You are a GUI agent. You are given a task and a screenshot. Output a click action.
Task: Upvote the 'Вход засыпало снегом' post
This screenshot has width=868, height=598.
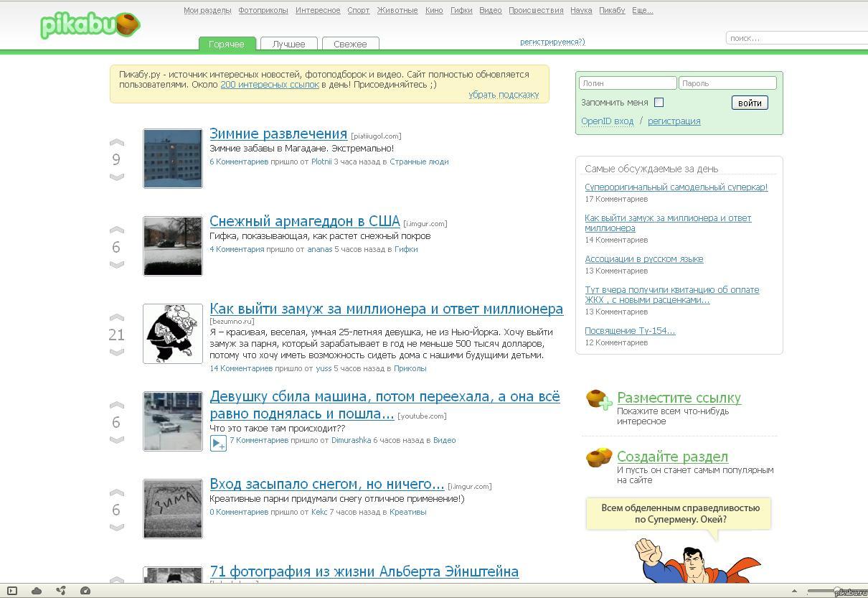[x=117, y=493]
